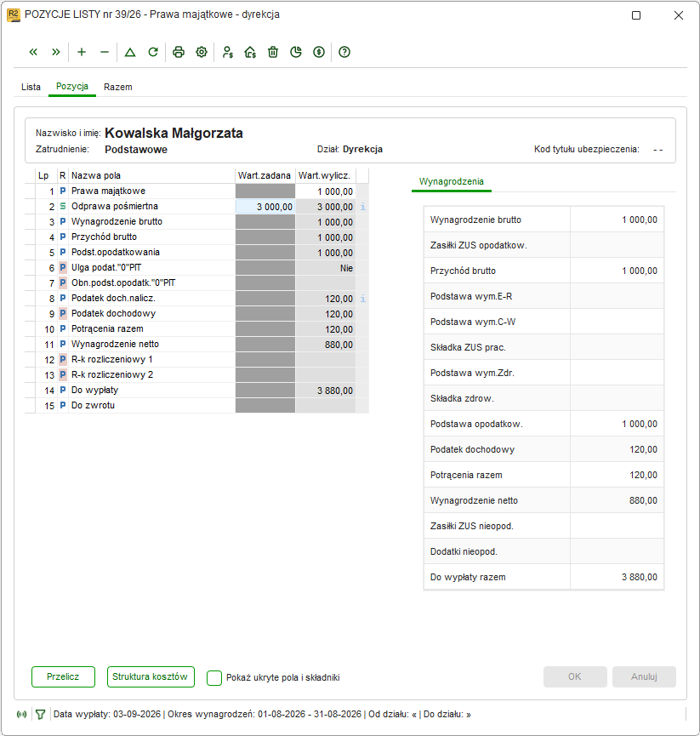Click the S marker beside Odprawa pośmiertna
Viewport: 700px width, 736px height.
(62, 207)
